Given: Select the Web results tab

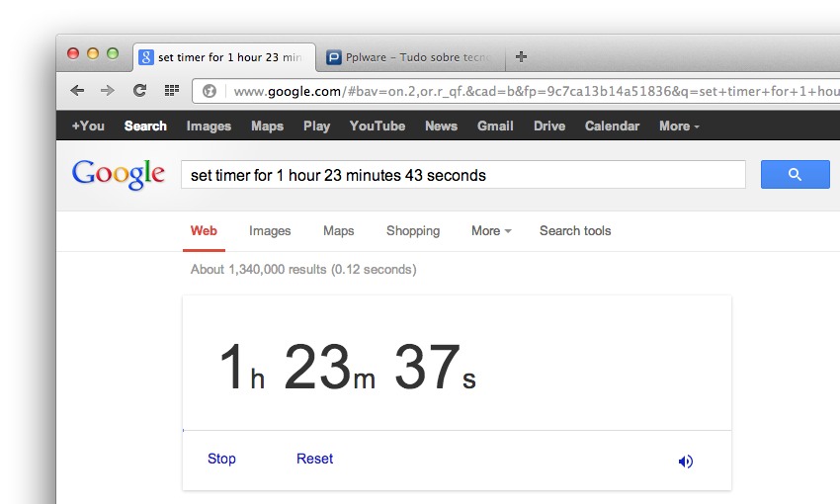Looking at the screenshot, I should [204, 231].
